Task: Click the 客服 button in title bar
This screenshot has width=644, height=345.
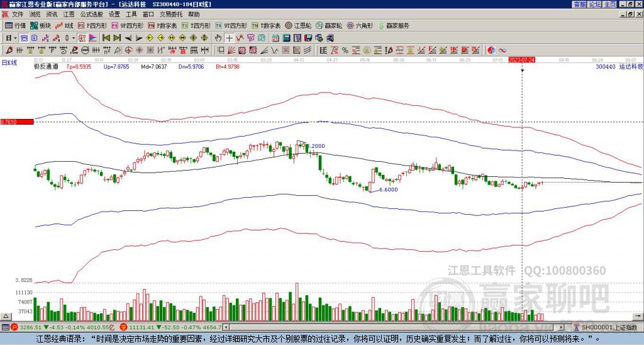Action: tap(580, 4)
